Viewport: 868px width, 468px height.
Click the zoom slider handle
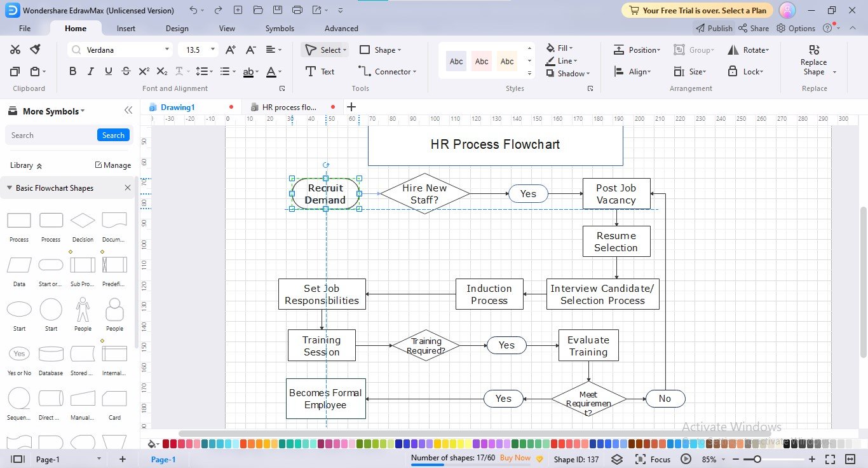[757, 459]
